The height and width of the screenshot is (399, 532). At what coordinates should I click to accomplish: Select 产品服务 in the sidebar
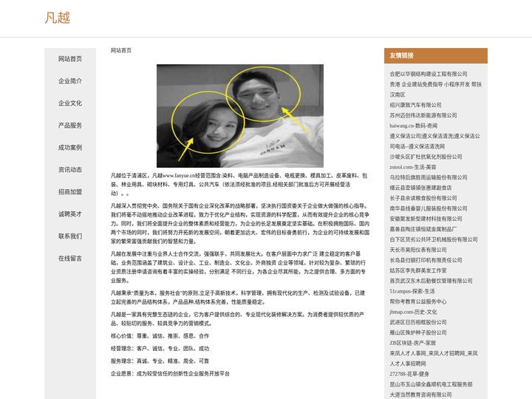click(x=70, y=125)
